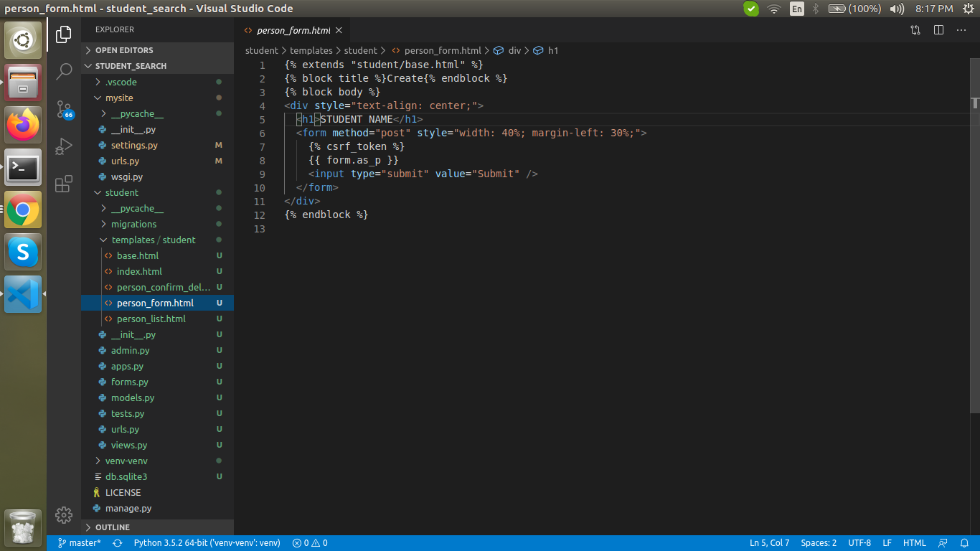Open base.html in the explorer
Viewport: 980px width, 551px height.
(158, 255)
